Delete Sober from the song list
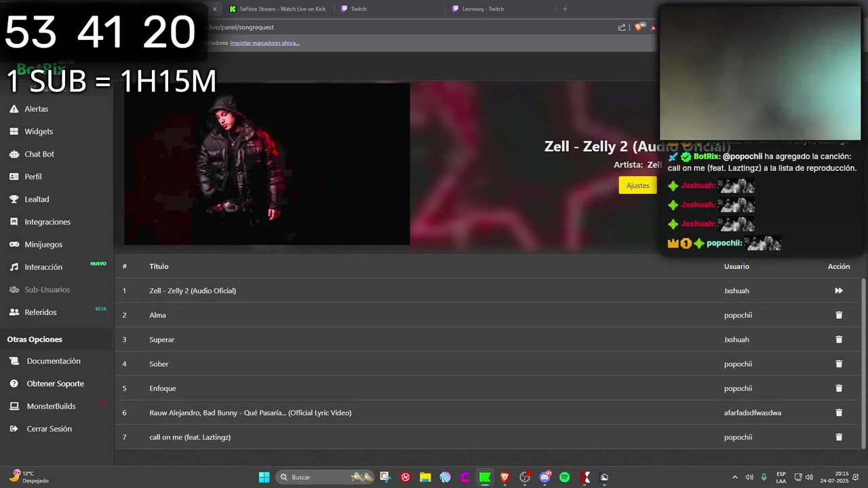Screen dimensions: 868x488 (839, 364)
